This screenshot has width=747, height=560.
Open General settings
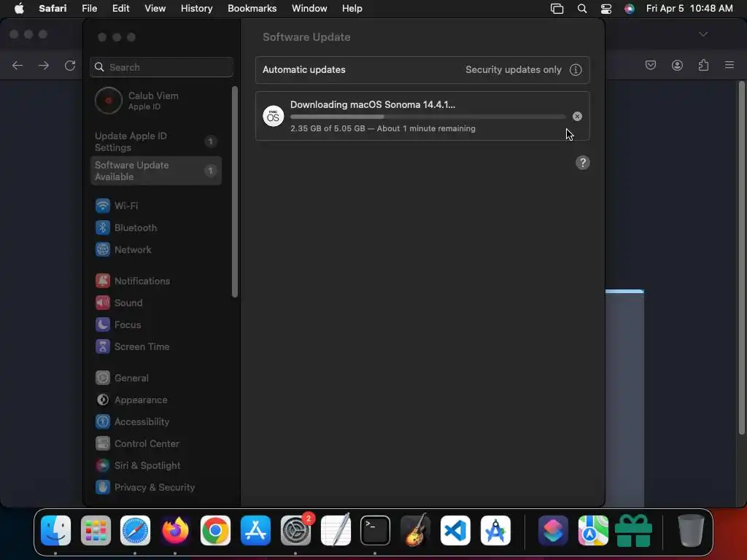tap(156, 378)
